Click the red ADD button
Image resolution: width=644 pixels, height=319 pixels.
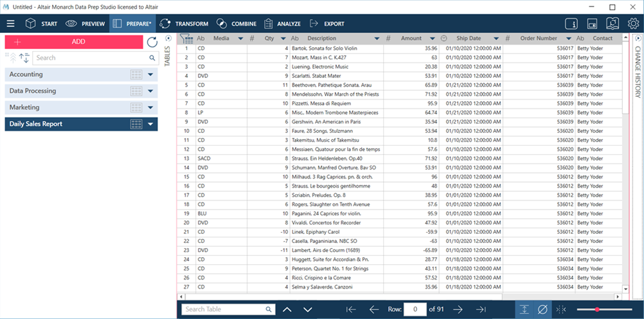[74, 42]
